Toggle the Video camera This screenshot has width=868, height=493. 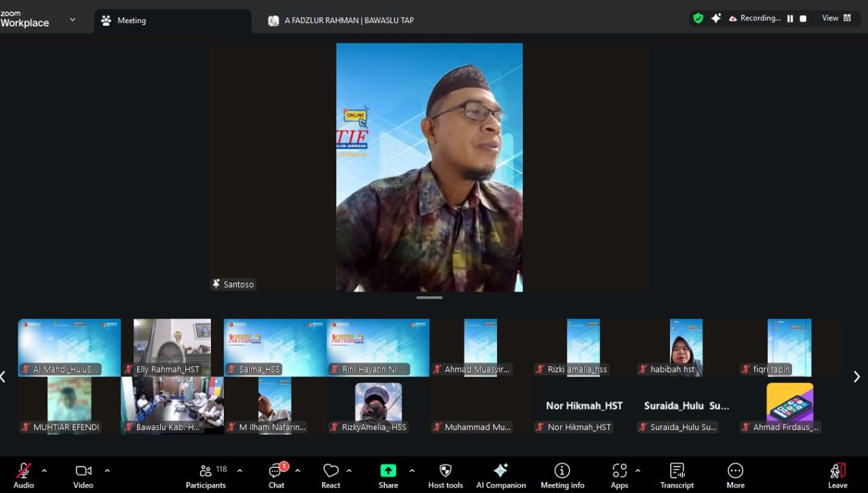(83, 475)
